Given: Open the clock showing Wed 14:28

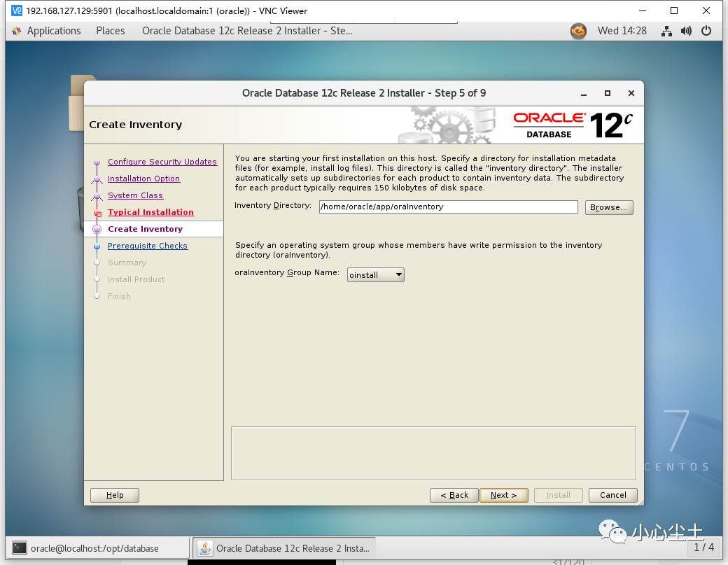Looking at the screenshot, I should click(x=622, y=31).
